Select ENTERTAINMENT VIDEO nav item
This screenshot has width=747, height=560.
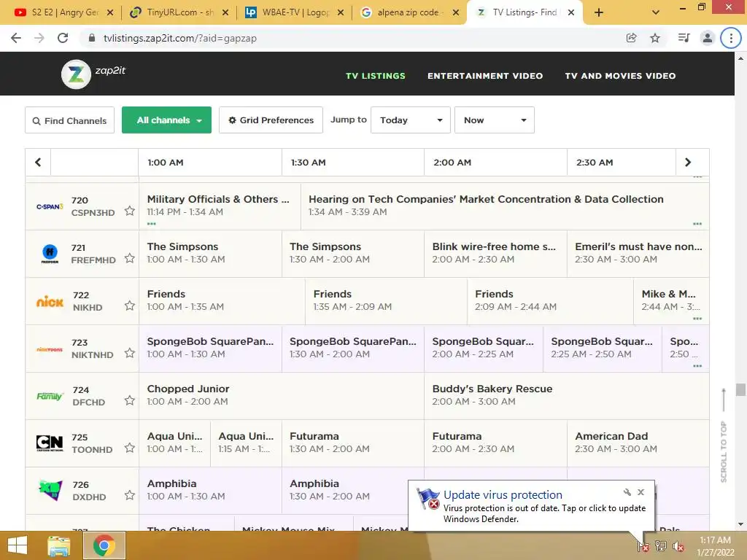click(x=485, y=76)
